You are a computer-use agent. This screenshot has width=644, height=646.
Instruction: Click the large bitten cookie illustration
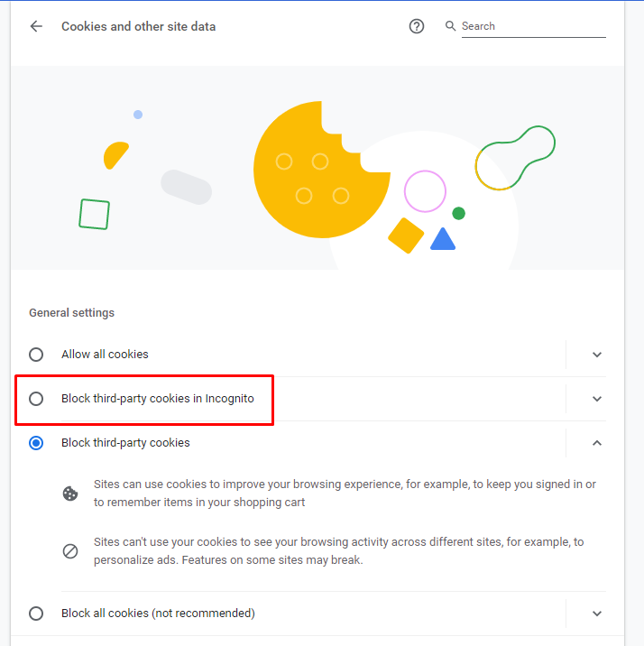tap(322, 170)
